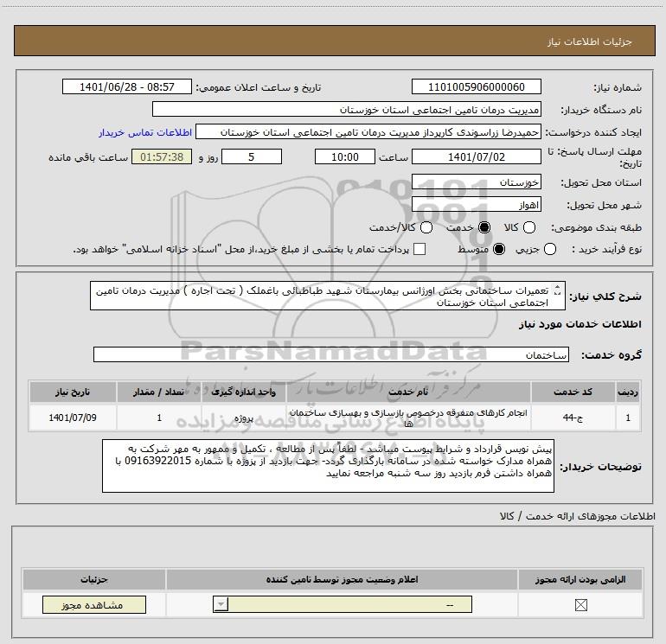Select the کالا/خدمت radio button
This screenshot has width=666, height=644.
point(426,227)
